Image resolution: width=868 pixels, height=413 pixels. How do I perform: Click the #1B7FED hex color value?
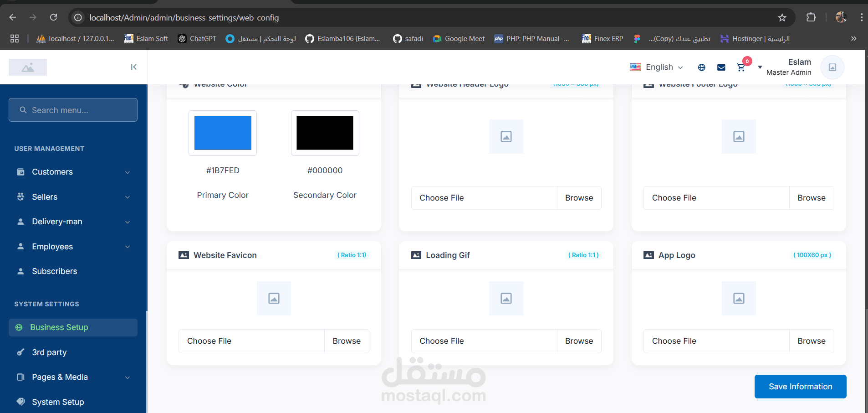click(223, 170)
